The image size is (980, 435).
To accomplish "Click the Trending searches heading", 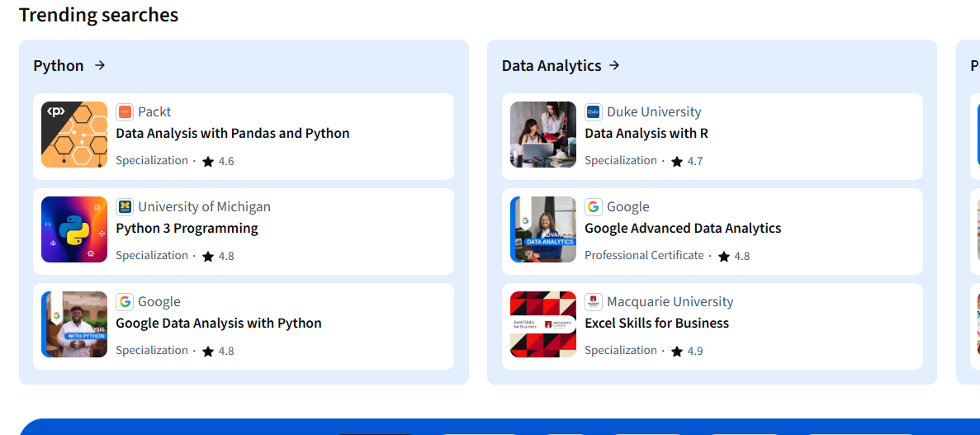I will (99, 15).
